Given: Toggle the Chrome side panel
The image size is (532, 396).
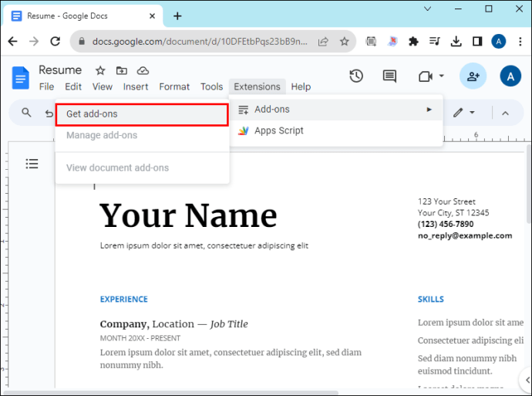Looking at the screenshot, I should [x=477, y=42].
